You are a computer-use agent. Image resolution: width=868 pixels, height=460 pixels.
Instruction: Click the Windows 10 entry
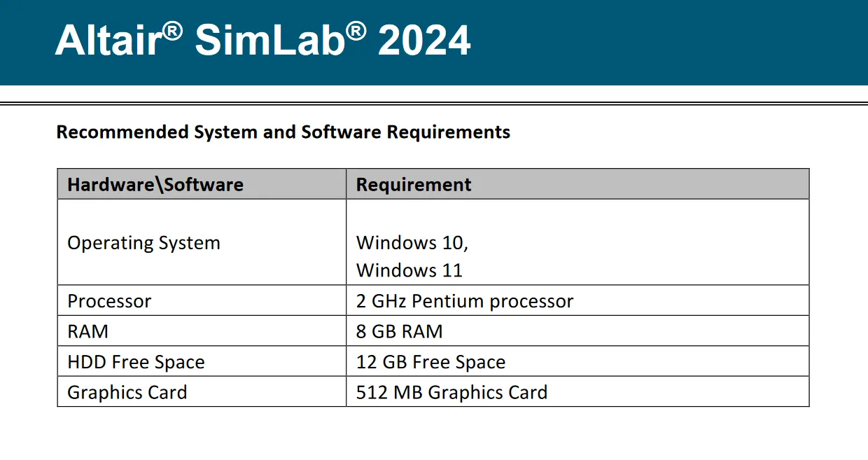tap(412, 243)
